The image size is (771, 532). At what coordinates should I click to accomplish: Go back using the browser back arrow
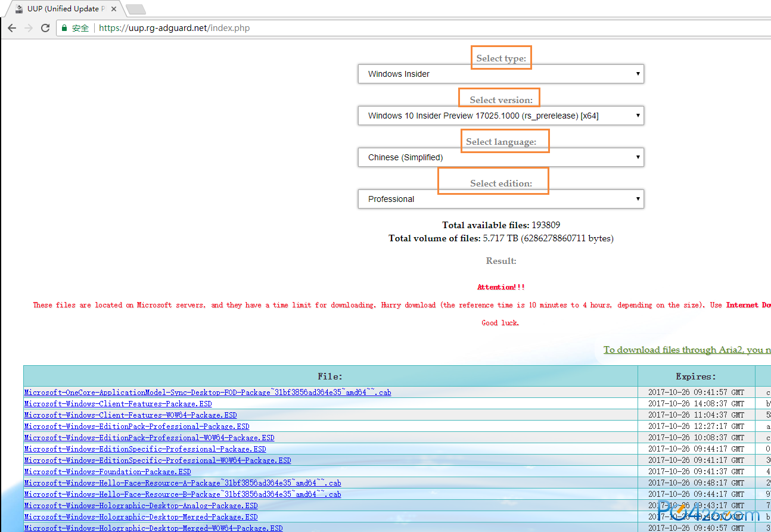click(x=12, y=28)
